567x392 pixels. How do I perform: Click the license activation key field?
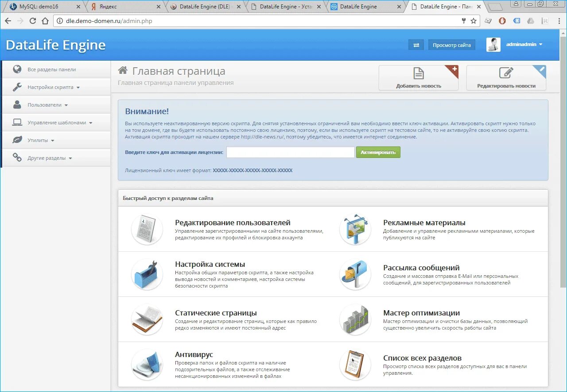(291, 152)
